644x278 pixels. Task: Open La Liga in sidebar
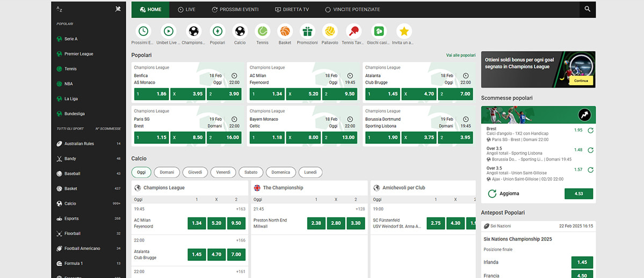tap(88, 99)
